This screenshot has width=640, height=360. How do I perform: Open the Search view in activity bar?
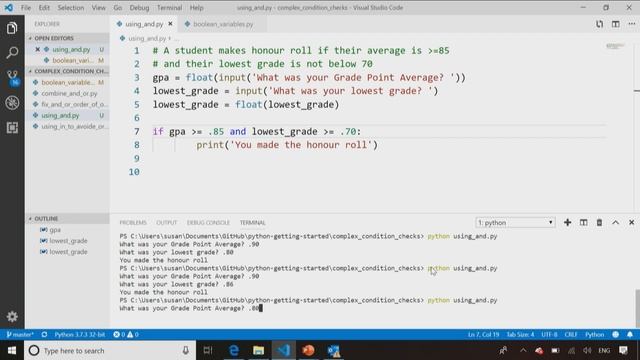[12, 52]
